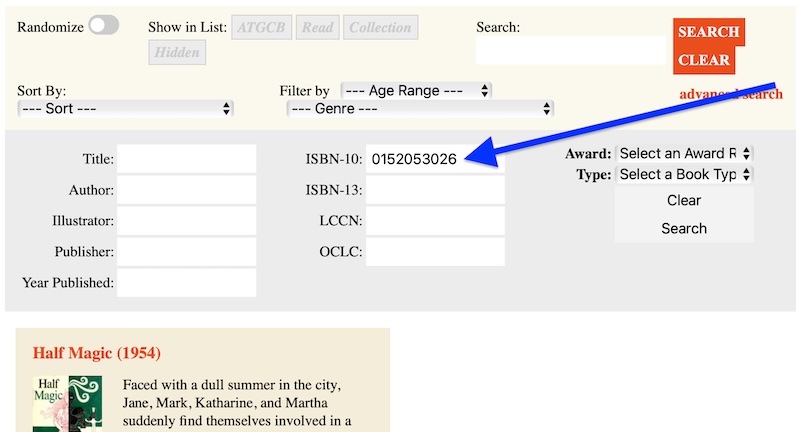Toggle the Read list filter
Viewport: 800px width, 432px height.
[317, 28]
